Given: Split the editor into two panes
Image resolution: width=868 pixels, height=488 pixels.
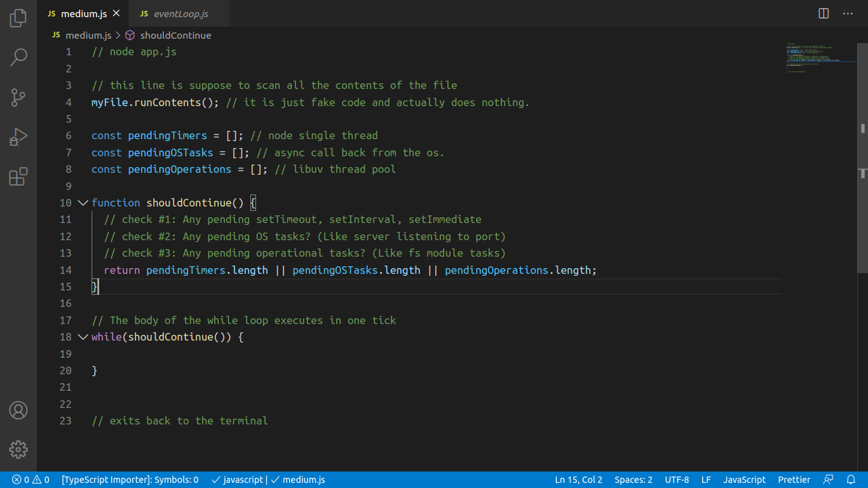Looking at the screenshot, I should click(824, 13).
